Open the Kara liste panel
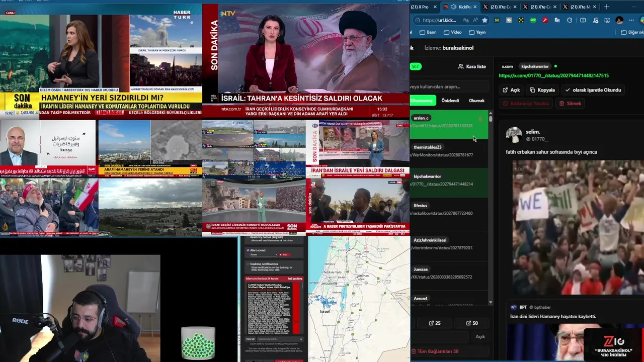 pos(472,66)
